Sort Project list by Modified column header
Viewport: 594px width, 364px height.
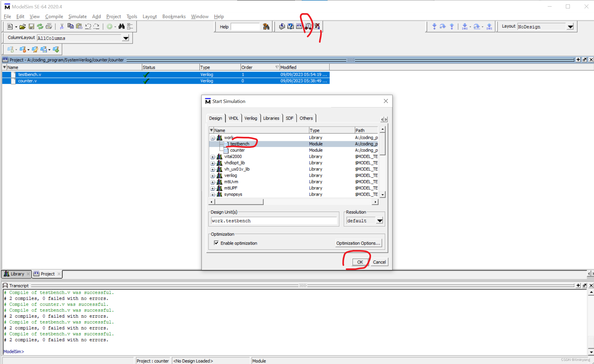pos(304,67)
